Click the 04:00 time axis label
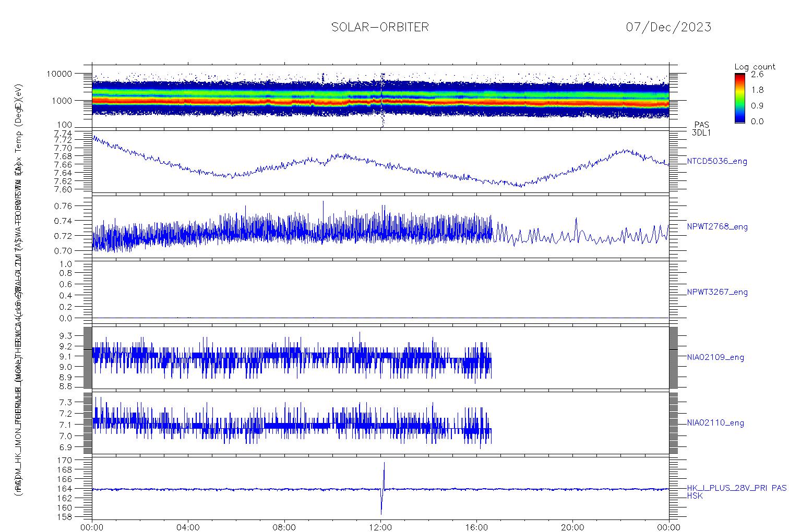789x532 pixels. click(x=188, y=527)
